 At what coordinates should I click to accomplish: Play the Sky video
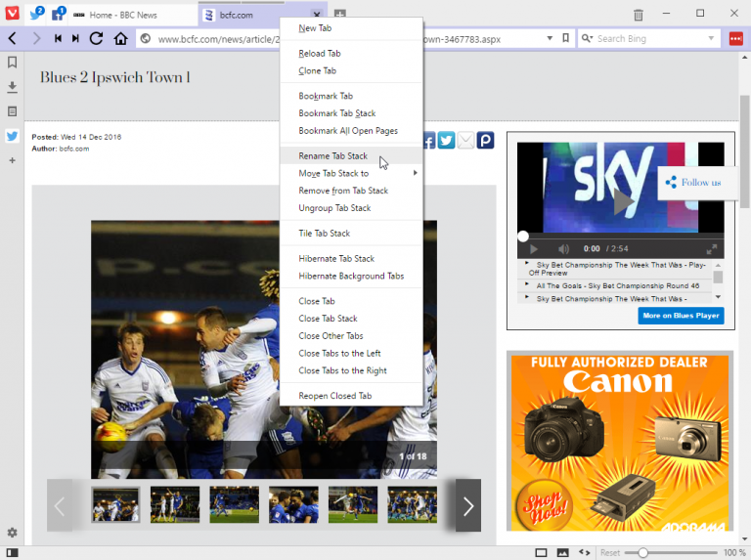[x=623, y=201]
